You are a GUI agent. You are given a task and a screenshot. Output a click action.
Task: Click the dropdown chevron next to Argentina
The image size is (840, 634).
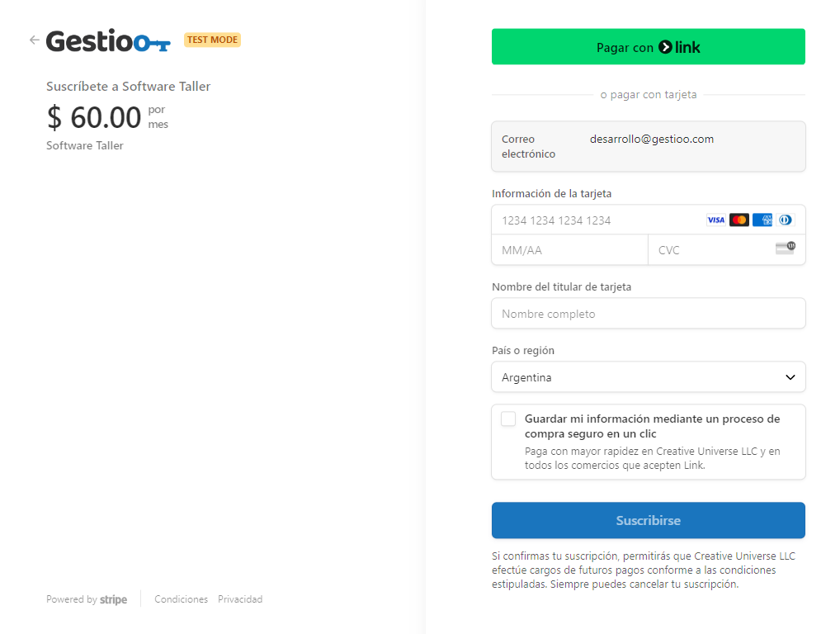(x=790, y=377)
